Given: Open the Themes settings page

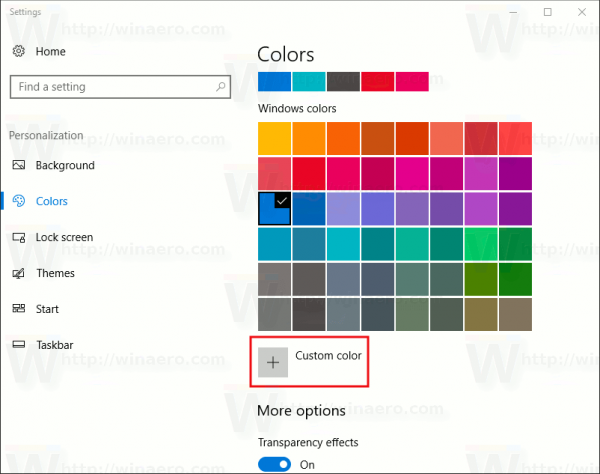Looking at the screenshot, I should pyautogui.click(x=55, y=273).
